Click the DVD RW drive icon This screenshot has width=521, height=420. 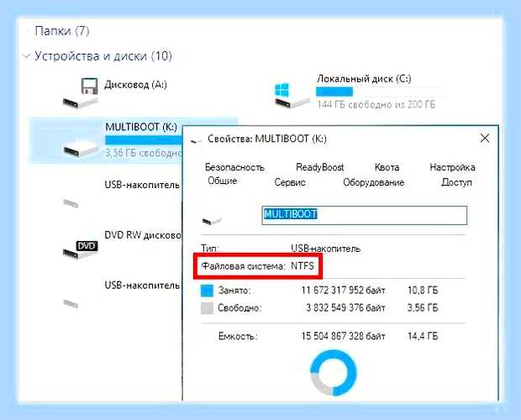click(x=81, y=249)
